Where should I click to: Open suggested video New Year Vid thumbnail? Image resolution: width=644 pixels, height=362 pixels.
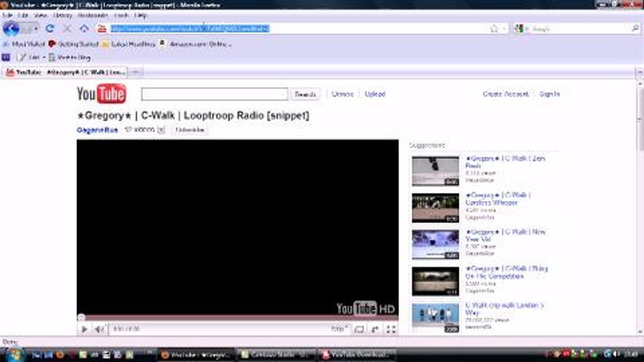(436, 244)
